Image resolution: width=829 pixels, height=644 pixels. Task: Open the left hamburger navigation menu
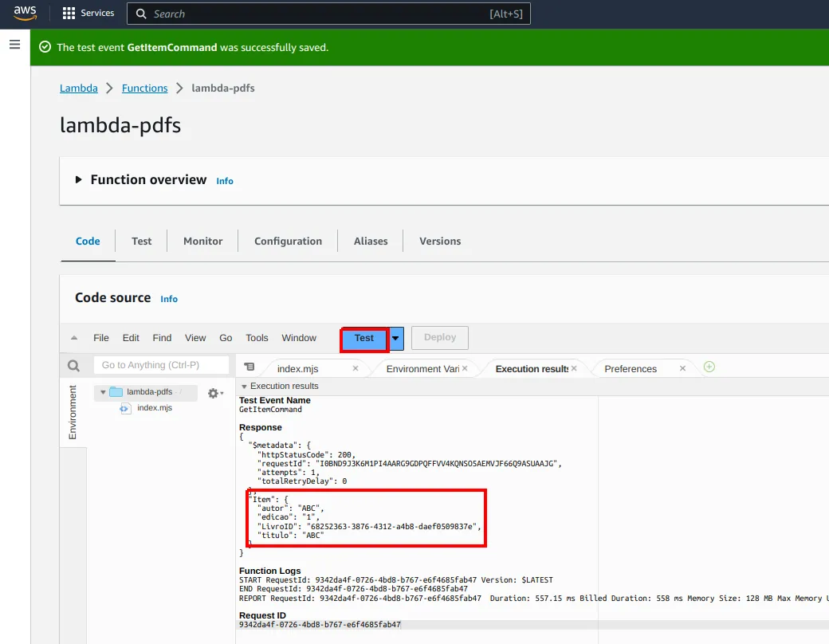point(15,45)
